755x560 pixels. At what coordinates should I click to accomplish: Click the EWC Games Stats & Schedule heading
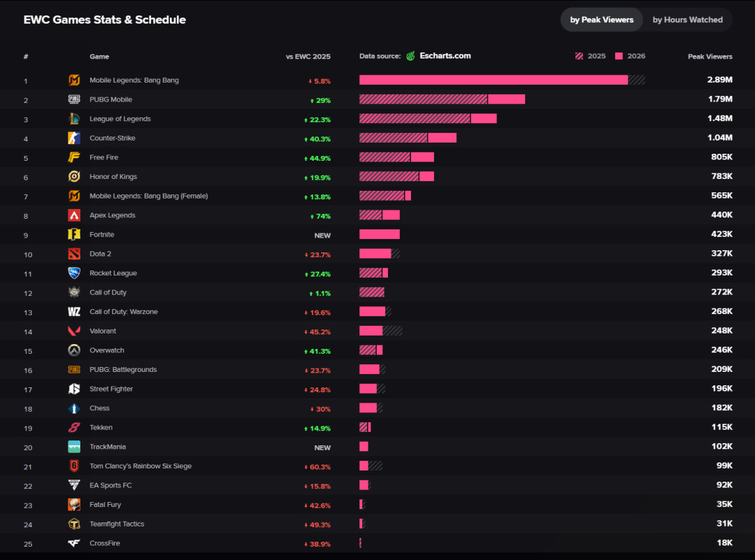click(104, 20)
